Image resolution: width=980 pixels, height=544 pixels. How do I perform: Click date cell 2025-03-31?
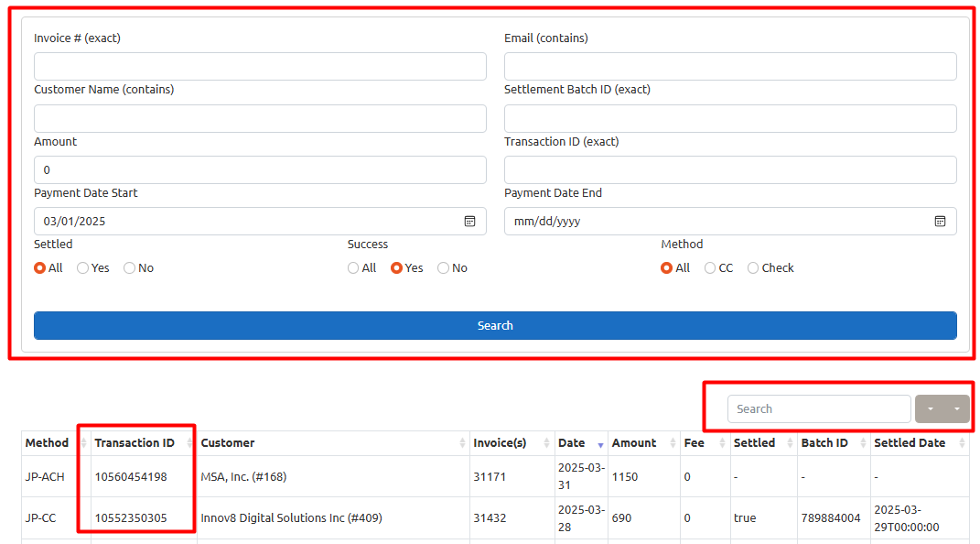pos(581,476)
